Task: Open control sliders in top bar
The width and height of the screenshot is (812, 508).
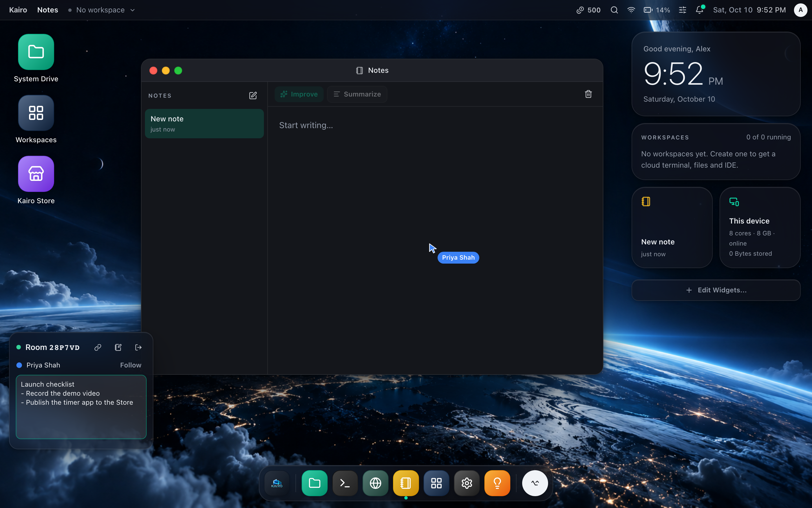Action: click(683, 10)
